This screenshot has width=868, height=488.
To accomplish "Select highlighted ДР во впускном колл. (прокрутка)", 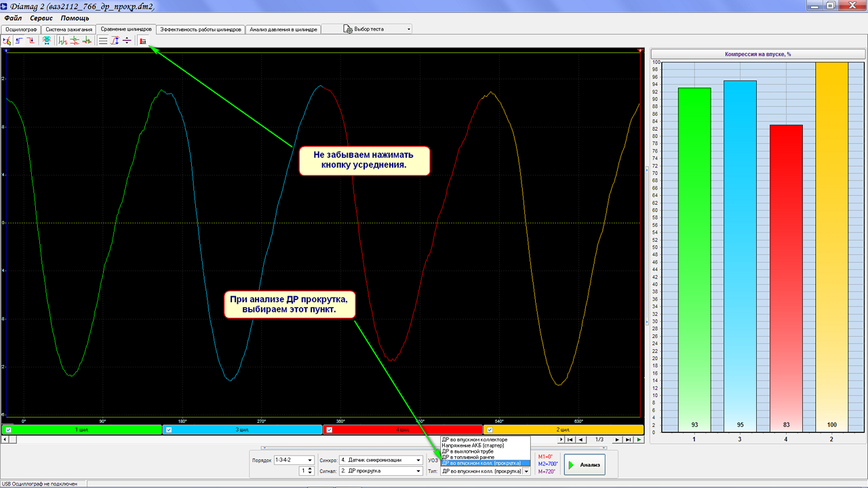I will pos(485,463).
